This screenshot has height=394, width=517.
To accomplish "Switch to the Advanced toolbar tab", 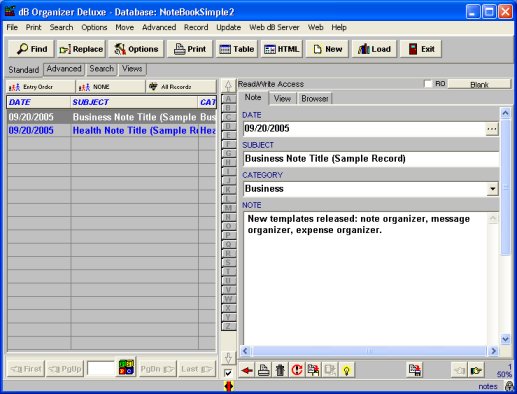I will pyautogui.click(x=64, y=69).
